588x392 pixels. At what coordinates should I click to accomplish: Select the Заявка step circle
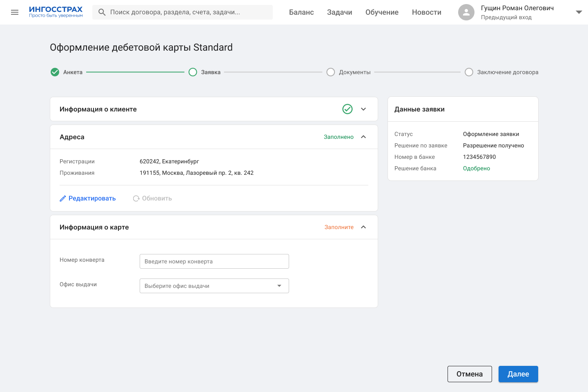(x=193, y=72)
